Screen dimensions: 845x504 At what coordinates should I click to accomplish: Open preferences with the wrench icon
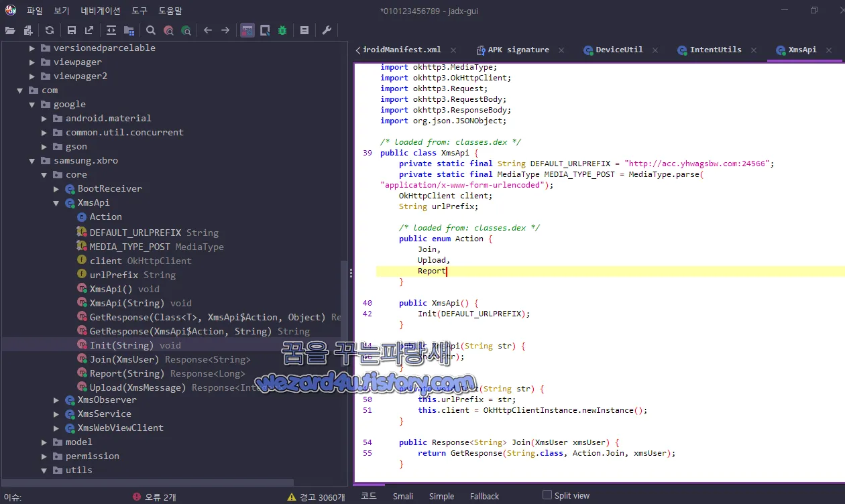pyautogui.click(x=327, y=30)
